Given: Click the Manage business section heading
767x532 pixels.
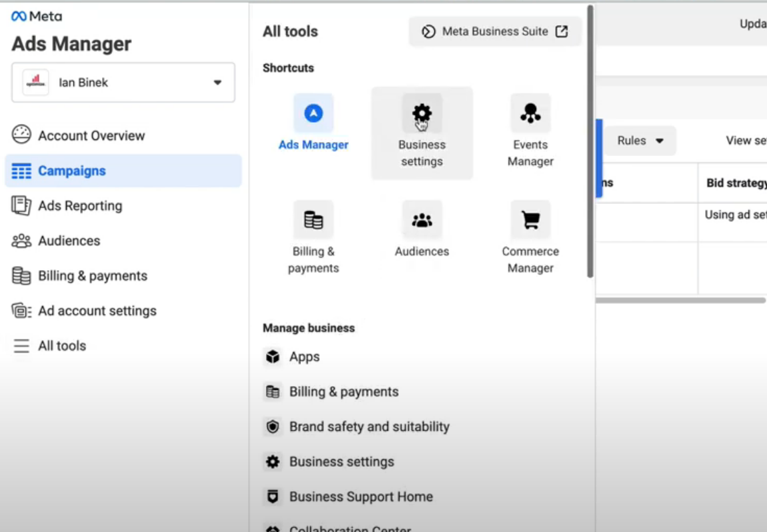Looking at the screenshot, I should click(309, 328).
